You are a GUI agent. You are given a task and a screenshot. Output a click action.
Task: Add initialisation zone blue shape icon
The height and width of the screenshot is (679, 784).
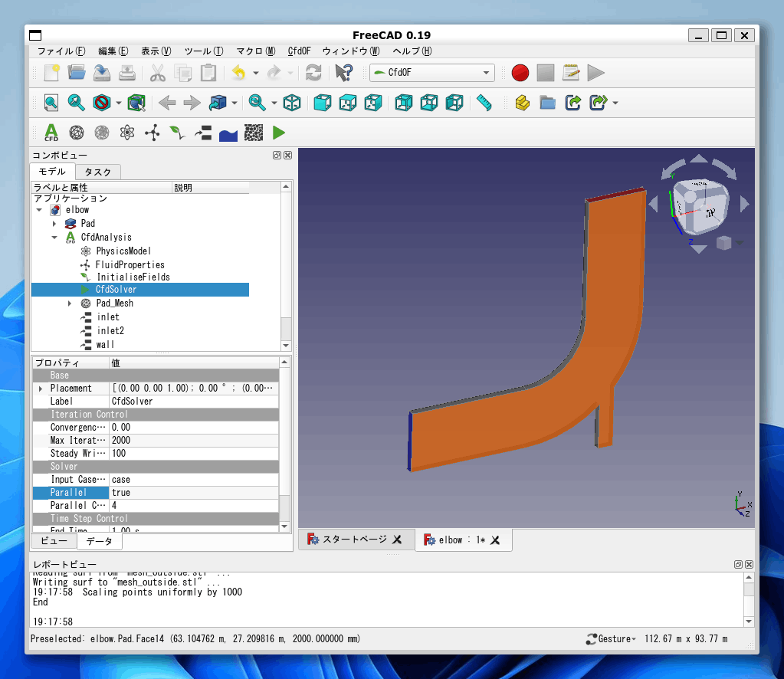tap(228, 133)
